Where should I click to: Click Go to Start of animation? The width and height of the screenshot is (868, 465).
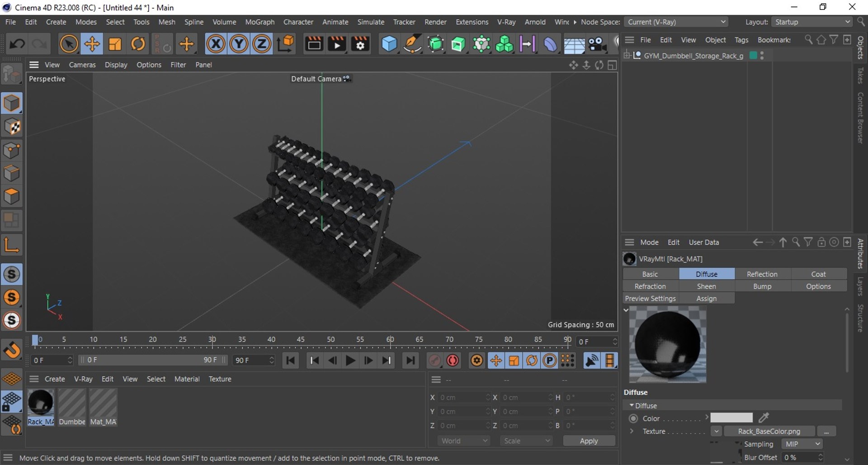coord(291,361)
